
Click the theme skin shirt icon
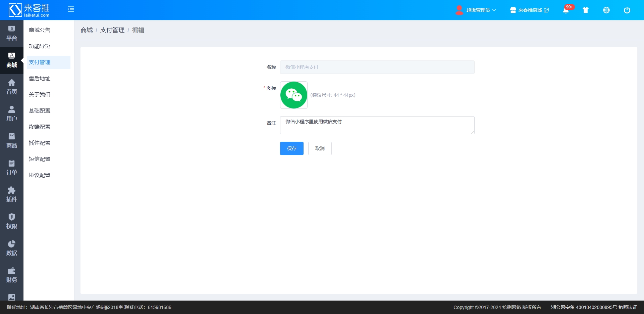[x=586, y=10]
